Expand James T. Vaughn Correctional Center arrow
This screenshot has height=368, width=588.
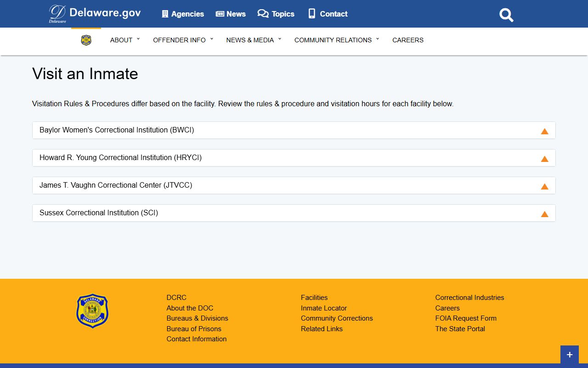point(544,186)
